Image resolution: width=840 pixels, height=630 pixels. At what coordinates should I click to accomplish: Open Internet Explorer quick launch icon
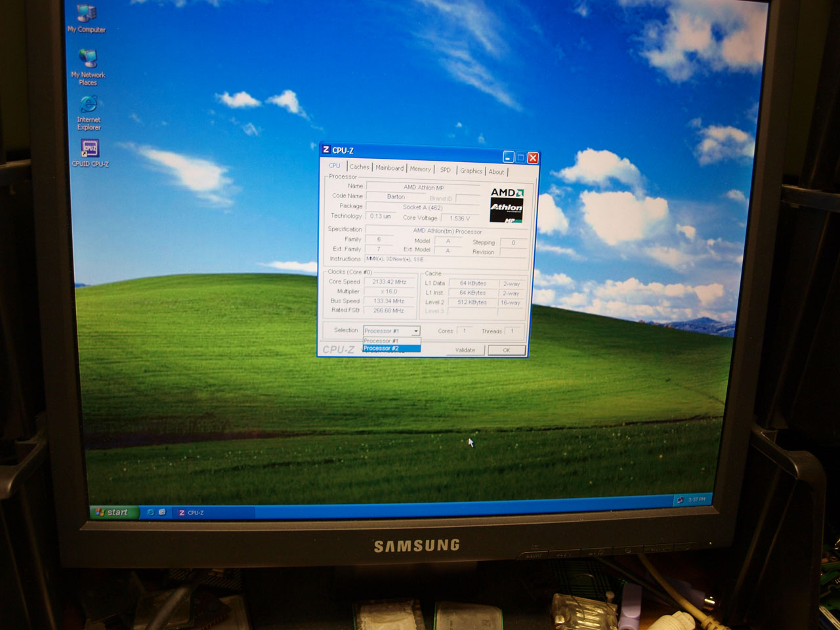151,512
